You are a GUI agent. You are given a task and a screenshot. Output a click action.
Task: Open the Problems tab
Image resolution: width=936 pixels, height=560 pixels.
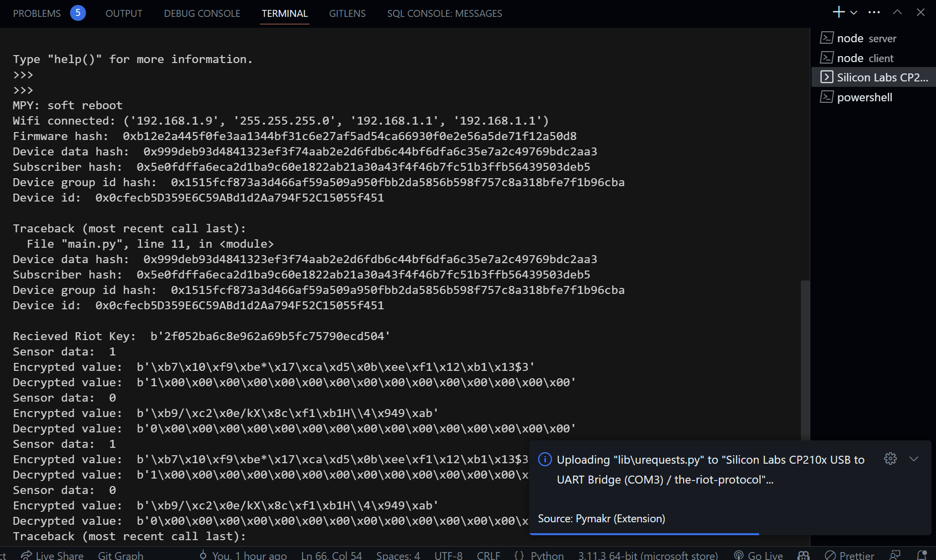[37, 13]
